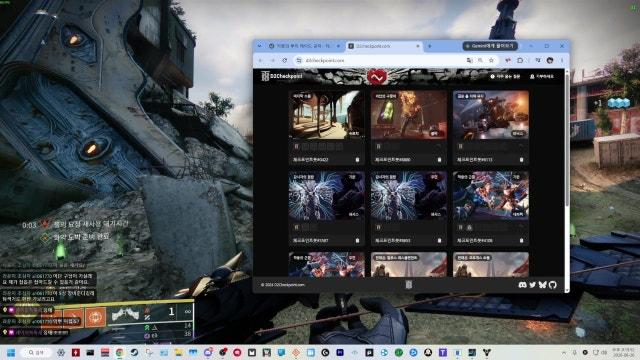This screenshot has width=640, height=360.
Task: Click the translate icon in address bar
Action: [469, 60]
